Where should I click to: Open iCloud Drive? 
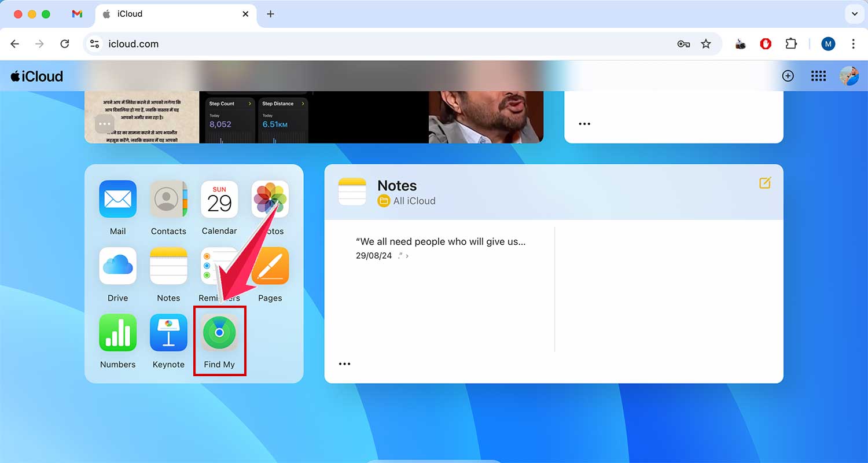point(117,266)
